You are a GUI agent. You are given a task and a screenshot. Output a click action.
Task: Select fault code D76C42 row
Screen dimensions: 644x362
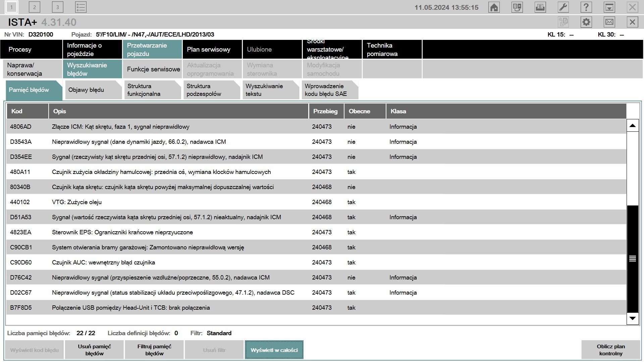point(316,278)
